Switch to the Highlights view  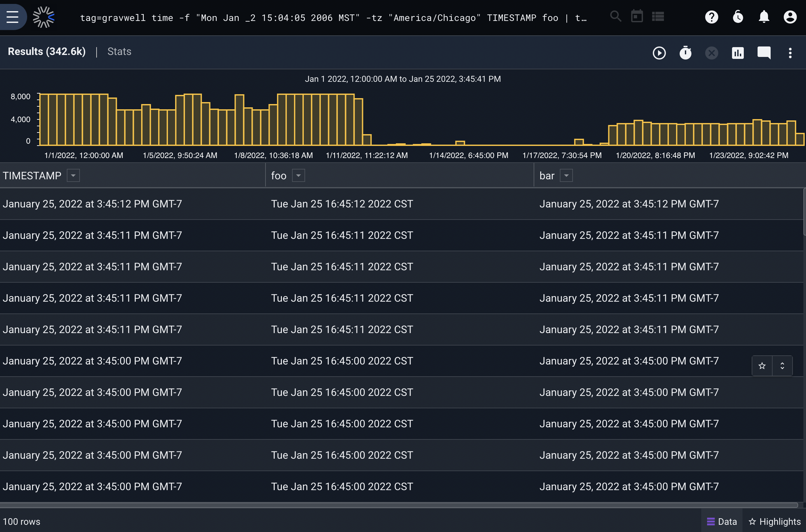click(775, 522)
